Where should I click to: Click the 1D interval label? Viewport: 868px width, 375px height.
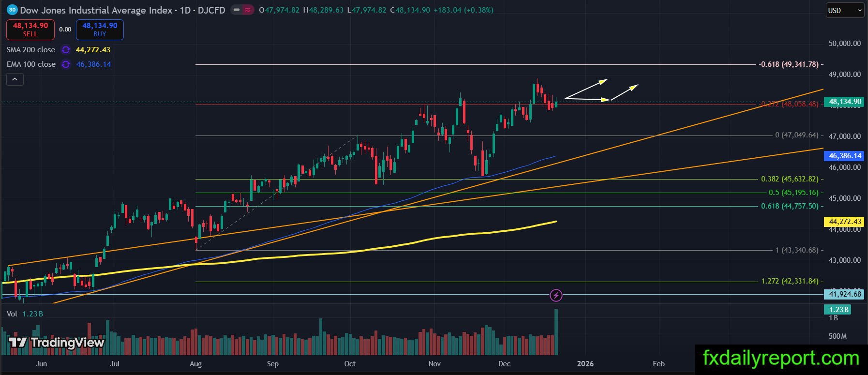pos(185,10)
